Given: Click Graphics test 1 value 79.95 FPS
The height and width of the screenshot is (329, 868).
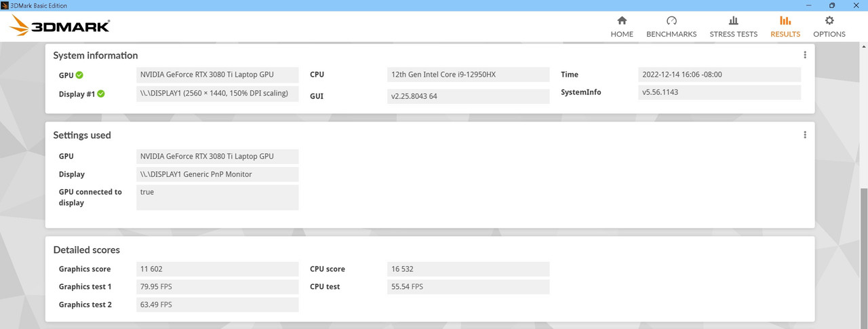Looking at the screenshot, I should [x=217, y=287].
